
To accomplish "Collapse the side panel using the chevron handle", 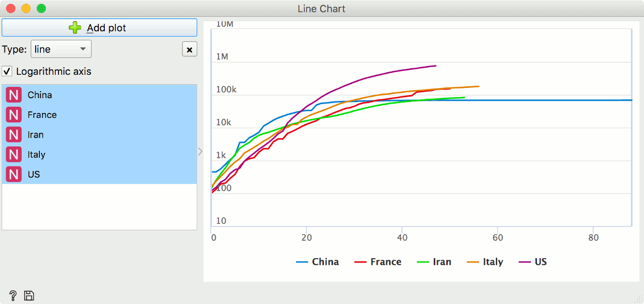I will point(200,151).
